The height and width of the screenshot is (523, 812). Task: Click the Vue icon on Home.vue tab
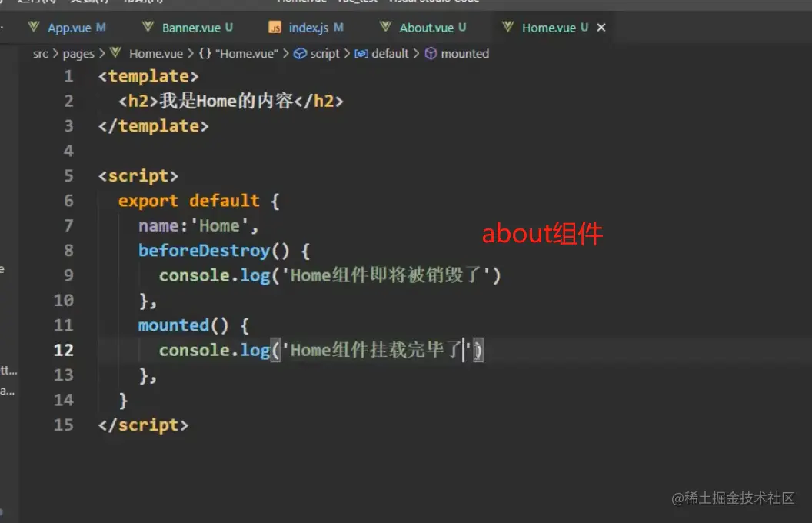coord(508,27)
